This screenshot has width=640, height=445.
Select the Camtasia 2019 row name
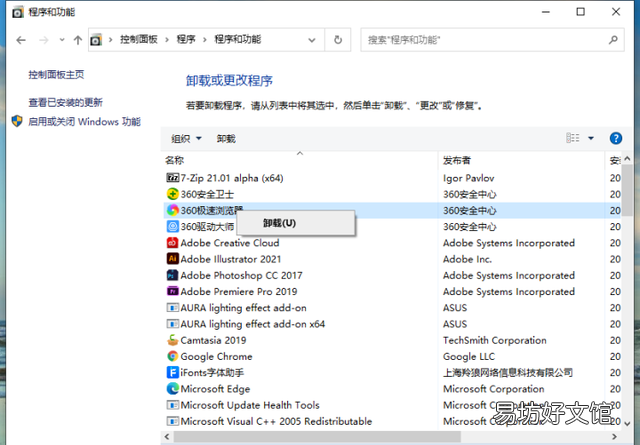(213, 340)
